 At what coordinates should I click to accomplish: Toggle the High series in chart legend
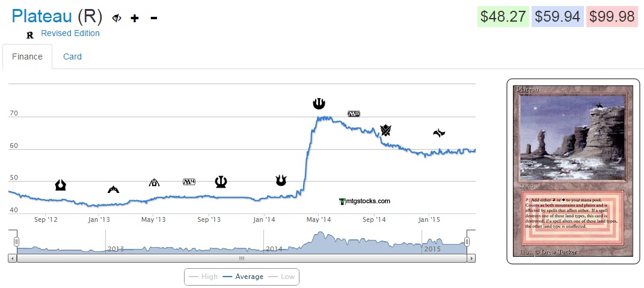click(x=203, y=277)
